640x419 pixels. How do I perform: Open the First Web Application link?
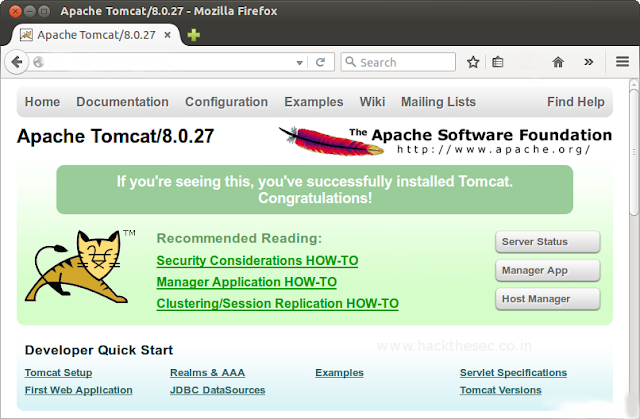[x=78, y=390]
